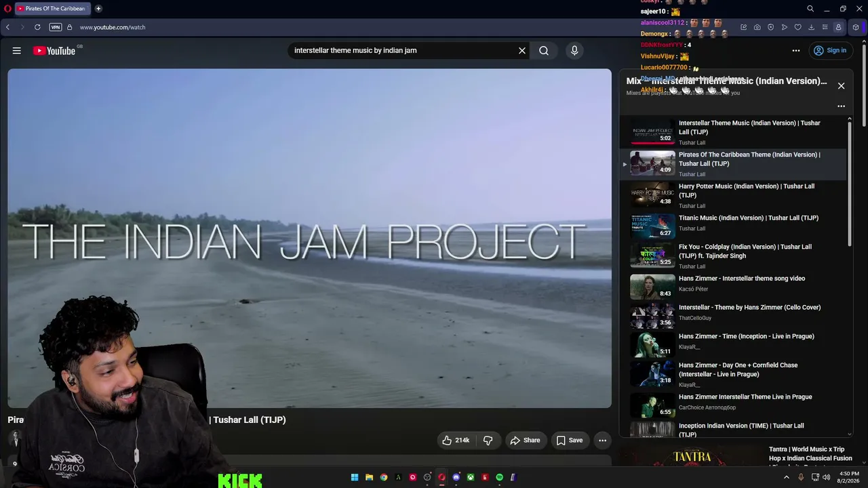This screenshot has width=868, height=488.
Task: Add page to bookmarks with heart icon
Action: 798,27
